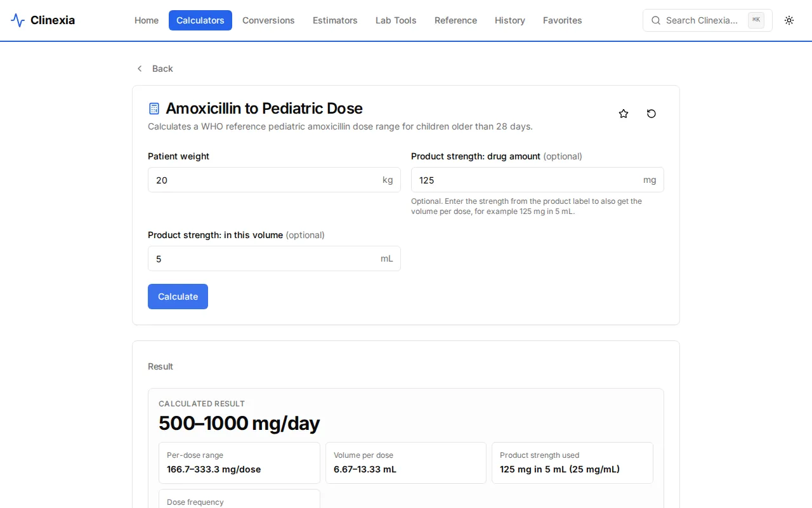Viewport: 812px width, 508px height.
Task: Click the Dose frequency card label
Action: tap(195, 502)
